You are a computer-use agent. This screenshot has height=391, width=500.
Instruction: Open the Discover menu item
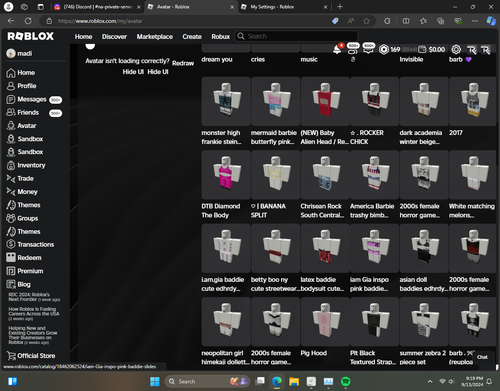coord(114,36)
